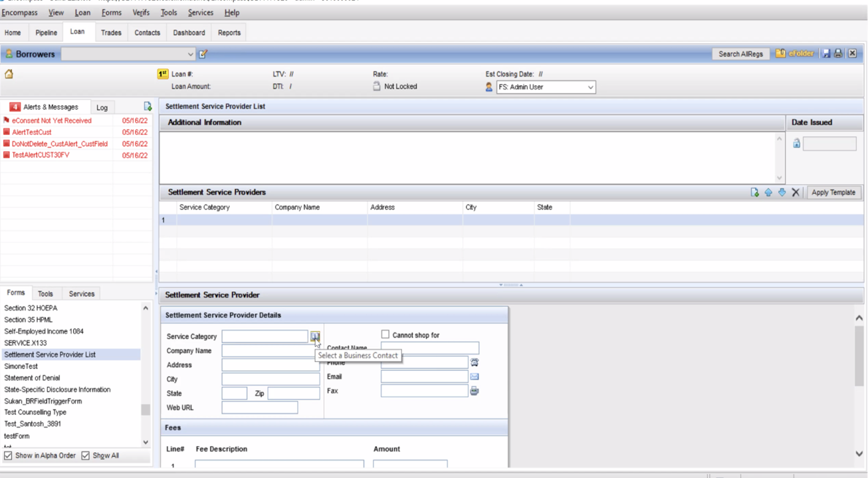868x478 pixels.
Task: Click the Forms list scrollbar down arrow
Action: [146, 442]
